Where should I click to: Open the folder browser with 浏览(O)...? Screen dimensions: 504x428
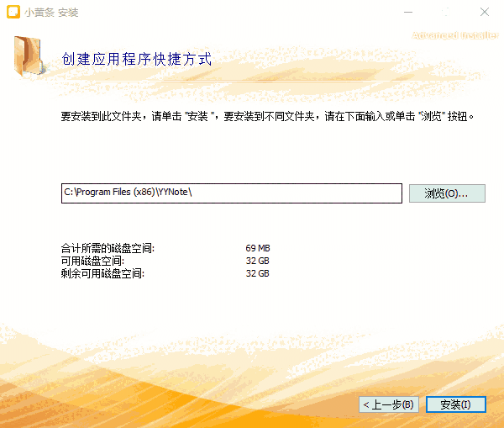point(447,193)
